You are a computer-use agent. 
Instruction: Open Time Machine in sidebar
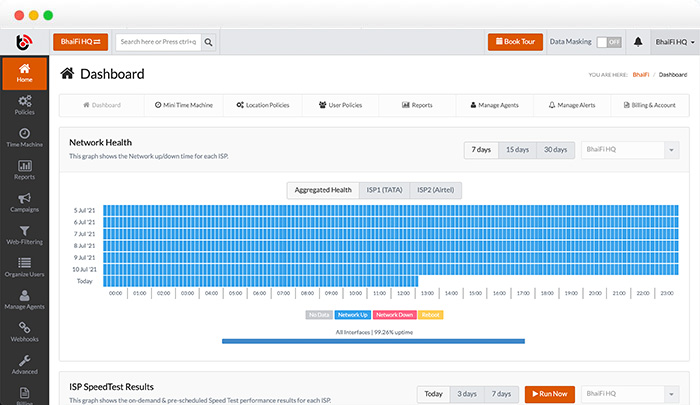[25, 139]
